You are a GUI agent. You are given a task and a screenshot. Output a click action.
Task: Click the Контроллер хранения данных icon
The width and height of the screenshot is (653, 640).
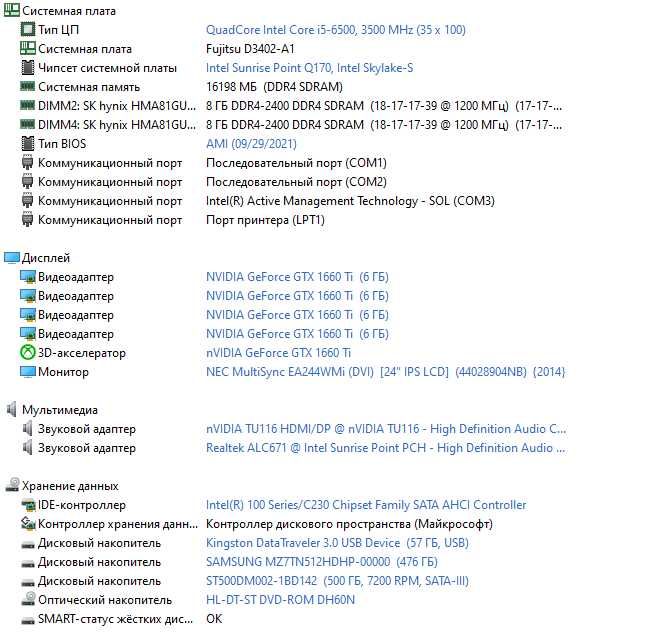coord(28,523)
